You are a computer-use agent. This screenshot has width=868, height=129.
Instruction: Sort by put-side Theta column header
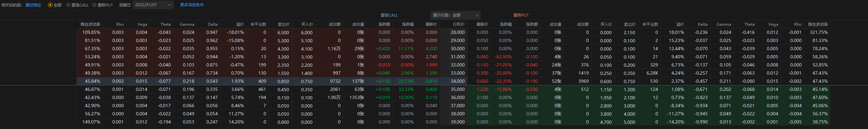[x=749, y=24]
